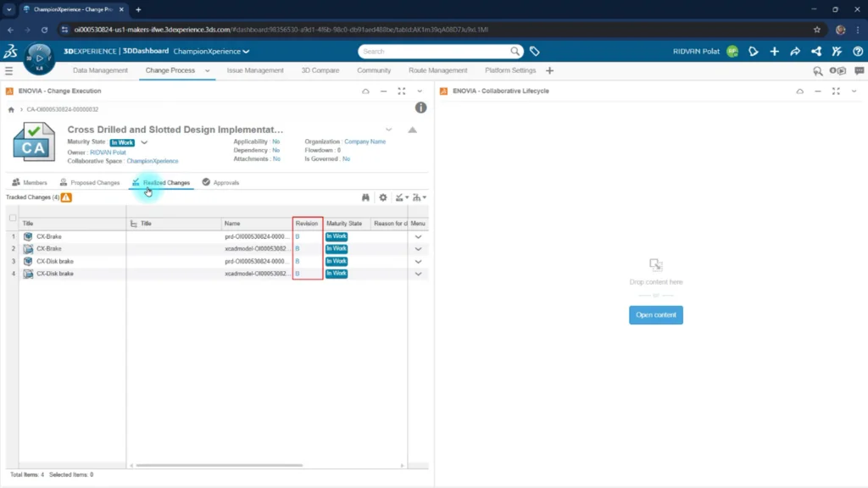Expand the Maturity State In Work dropdown
This screenshot has width=868, height=488.
(x=144, y=142)
